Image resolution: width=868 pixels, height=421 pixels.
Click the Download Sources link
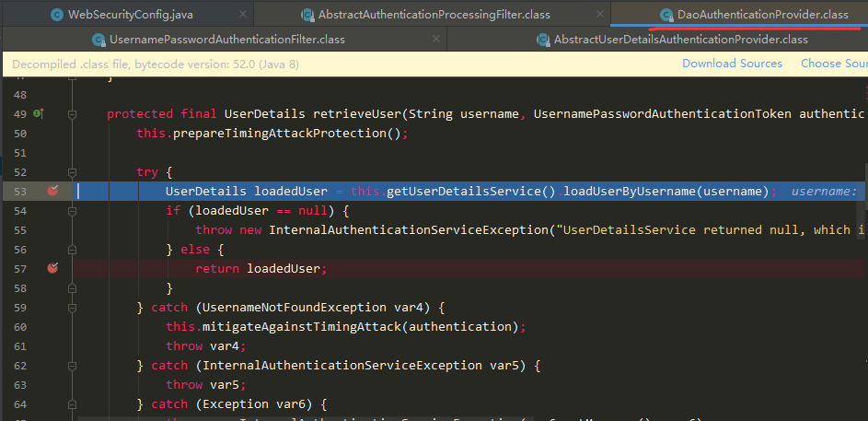click(732, 64)
